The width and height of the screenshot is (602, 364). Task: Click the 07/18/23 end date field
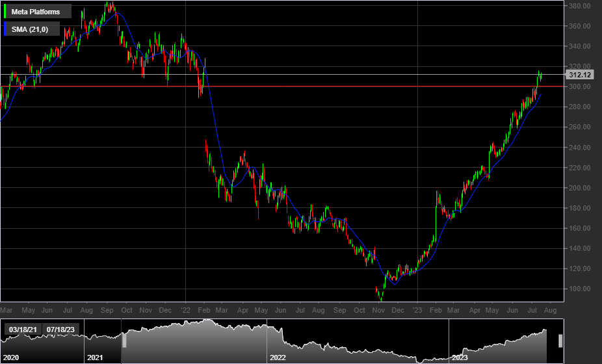tap(60, 330)
